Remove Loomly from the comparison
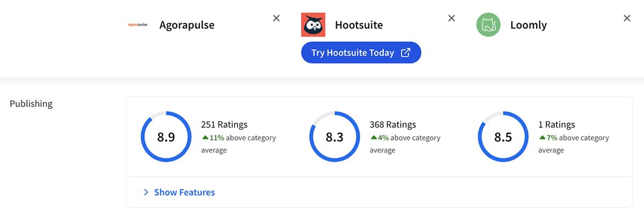 point(627,18)
